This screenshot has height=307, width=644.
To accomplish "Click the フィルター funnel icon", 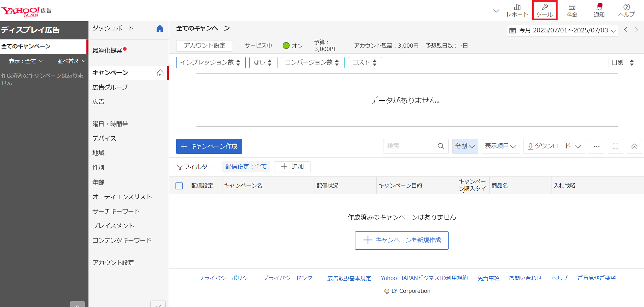I will 180,167.
